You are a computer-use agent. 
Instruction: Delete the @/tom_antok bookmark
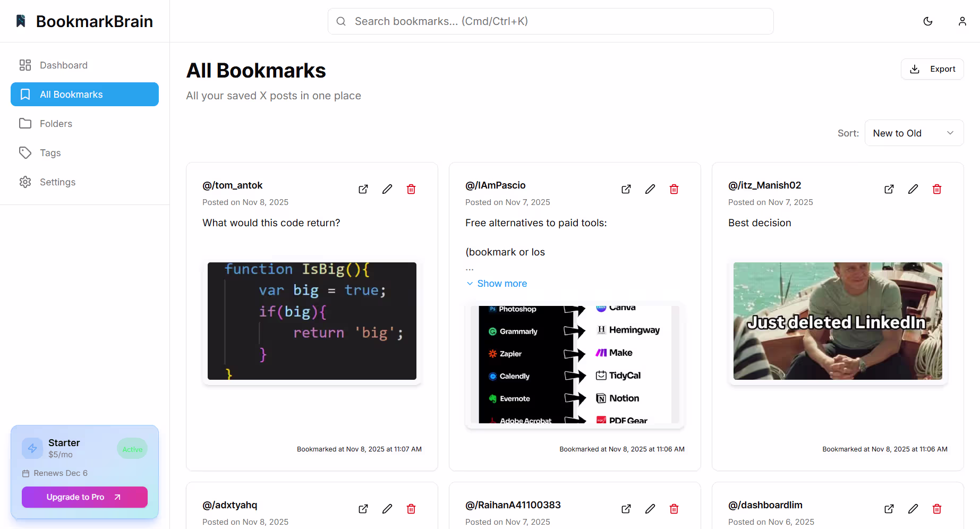tap(411, 189)
